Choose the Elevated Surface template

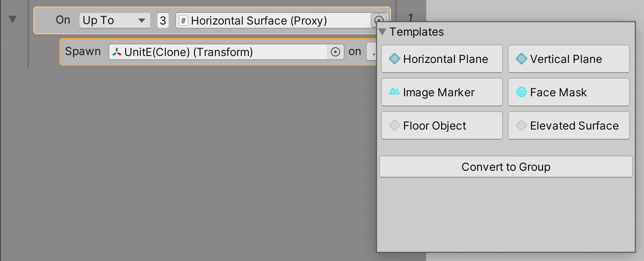[x=568, y=125]
